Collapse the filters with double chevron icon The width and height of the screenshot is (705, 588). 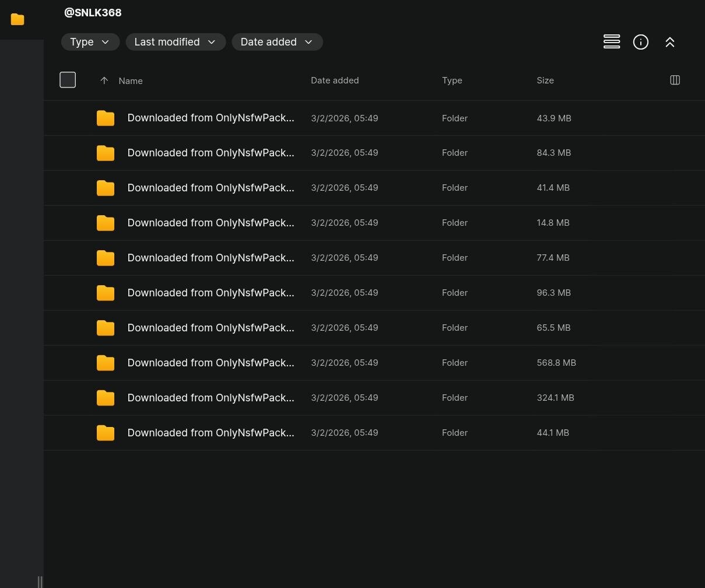pyautogui.click(x=669, y=42)
